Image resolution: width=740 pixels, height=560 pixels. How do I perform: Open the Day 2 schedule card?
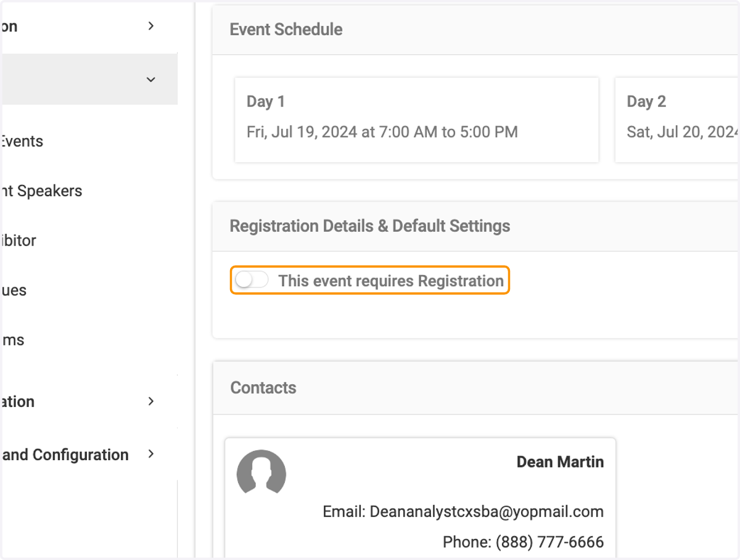coord(677,120)
